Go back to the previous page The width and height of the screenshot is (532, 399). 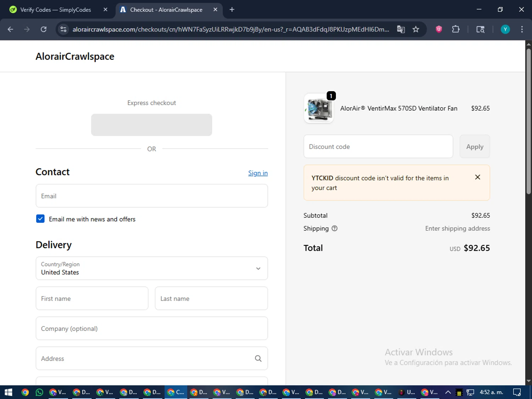point(10,29)
